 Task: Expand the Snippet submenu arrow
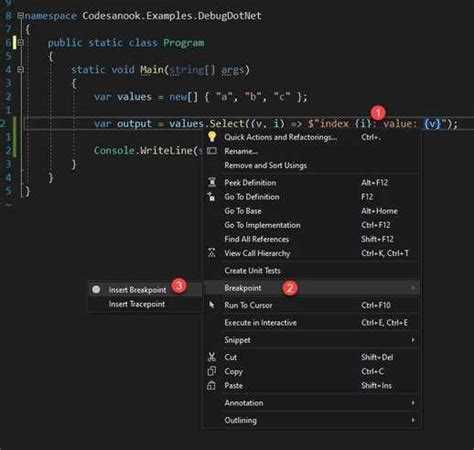point(413,340)
